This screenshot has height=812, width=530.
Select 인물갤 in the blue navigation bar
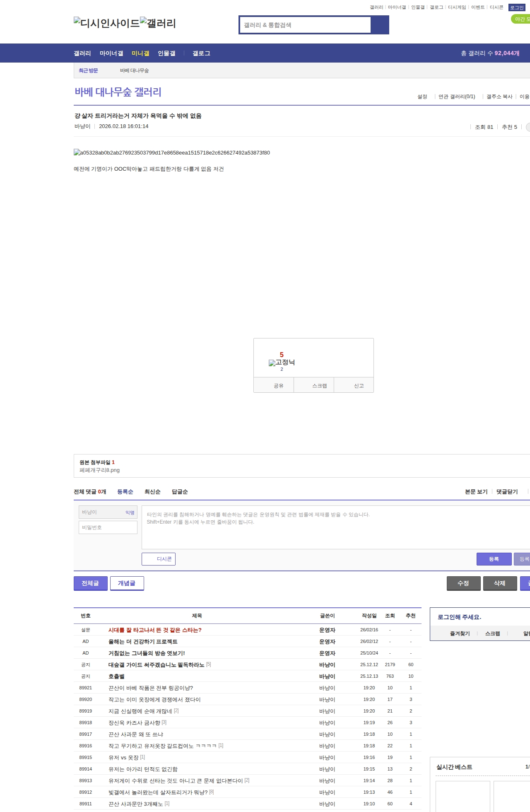coord(166,53)
